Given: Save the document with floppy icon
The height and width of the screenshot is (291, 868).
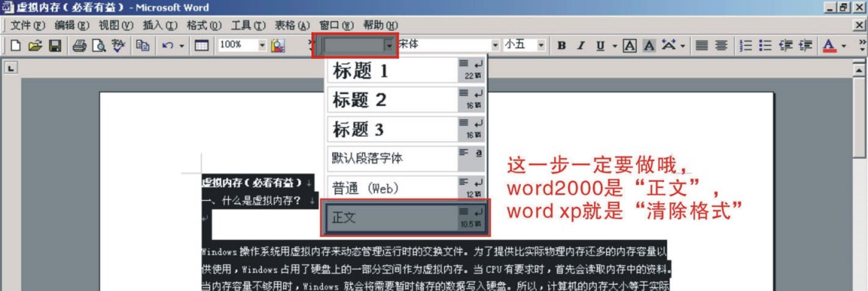Looking at the screenshot, I should coord(55,46).
